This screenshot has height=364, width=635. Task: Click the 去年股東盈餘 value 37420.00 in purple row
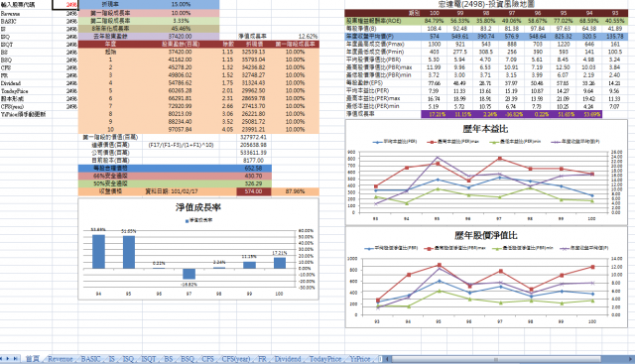(181, 36)
